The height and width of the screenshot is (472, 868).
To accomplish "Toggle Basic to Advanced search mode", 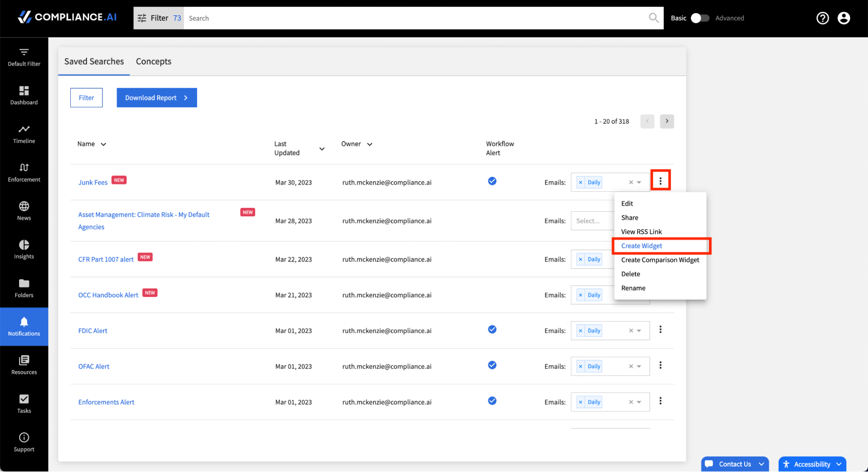I will pos(700,18).
